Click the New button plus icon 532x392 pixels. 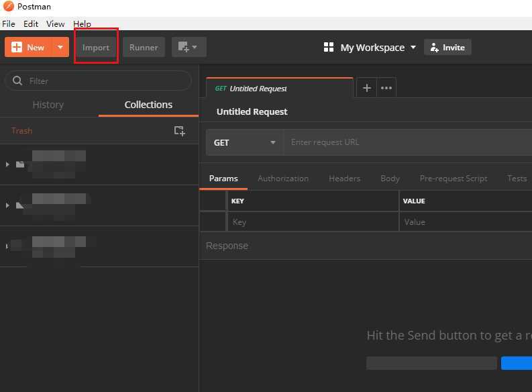16,47
